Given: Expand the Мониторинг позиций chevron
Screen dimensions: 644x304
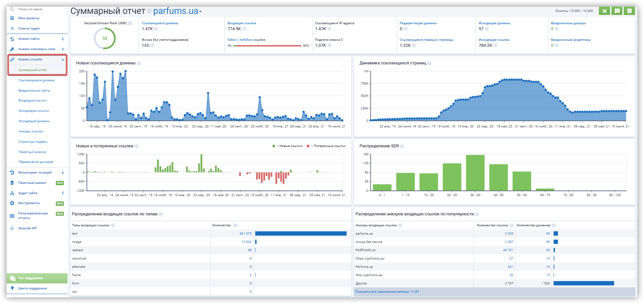Looking at the screenshot, I should click(63, 173).
